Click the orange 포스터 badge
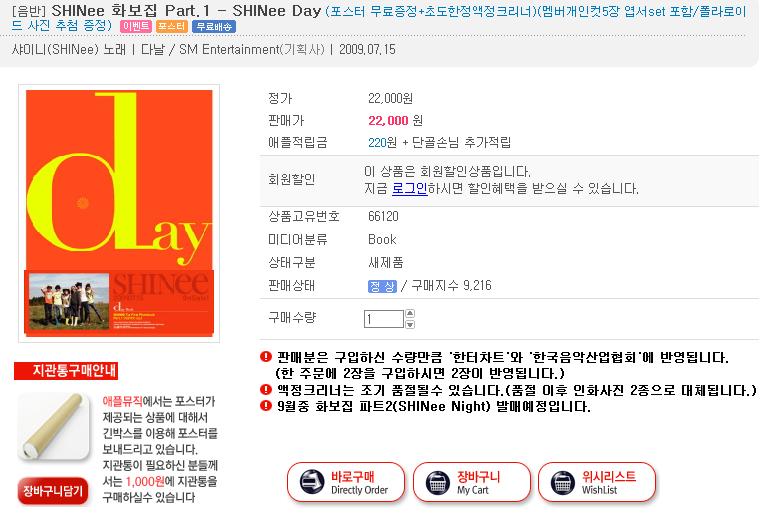Screen dimensions: 764x515 point(172,26)
